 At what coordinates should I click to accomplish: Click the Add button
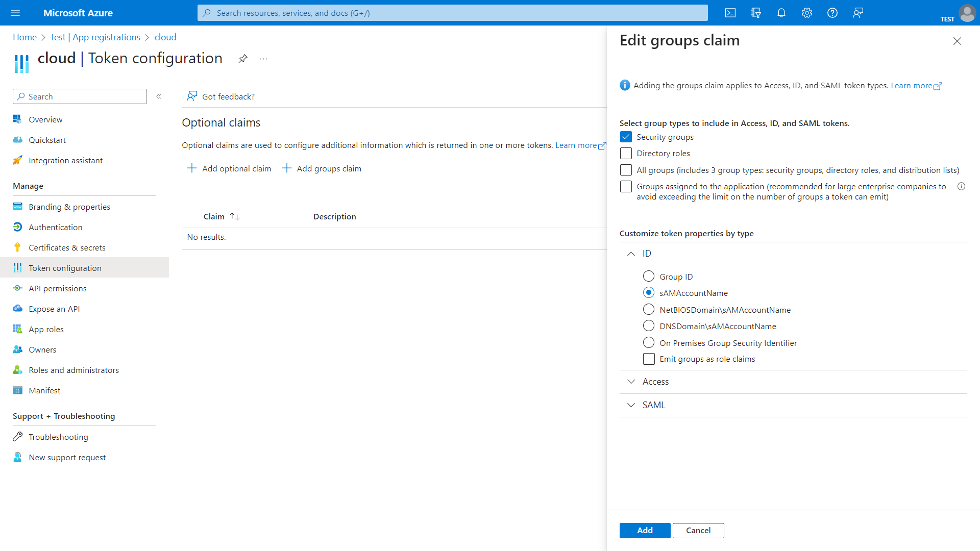coord(645,530)
